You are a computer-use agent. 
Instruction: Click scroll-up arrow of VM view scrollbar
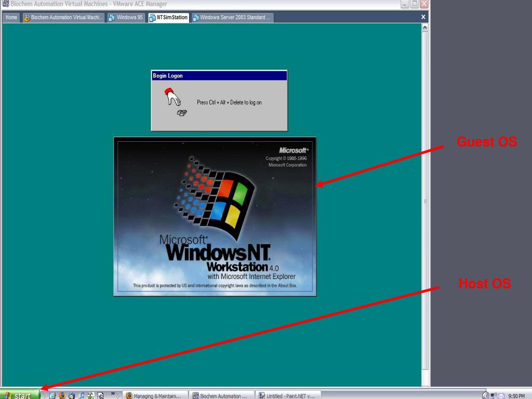click(x=425, y=28)
